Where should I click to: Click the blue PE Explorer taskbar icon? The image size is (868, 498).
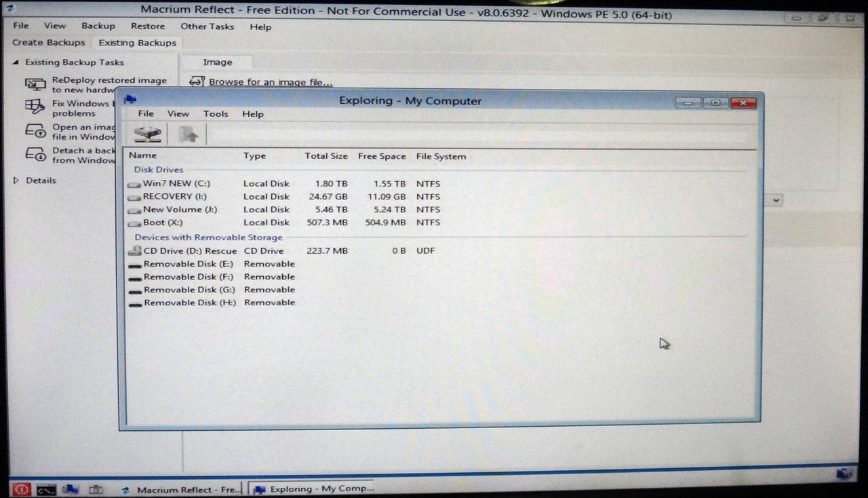click(71, 489)
